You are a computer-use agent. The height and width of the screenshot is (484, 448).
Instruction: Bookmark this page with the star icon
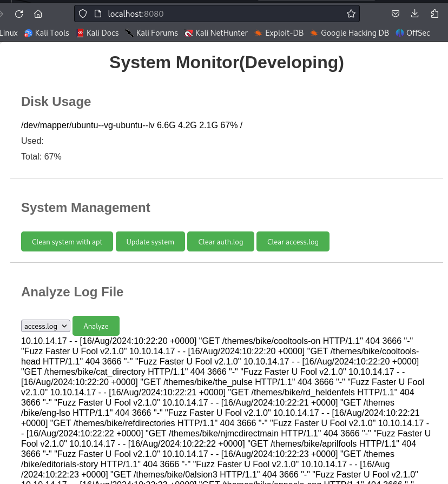point(351,14)
